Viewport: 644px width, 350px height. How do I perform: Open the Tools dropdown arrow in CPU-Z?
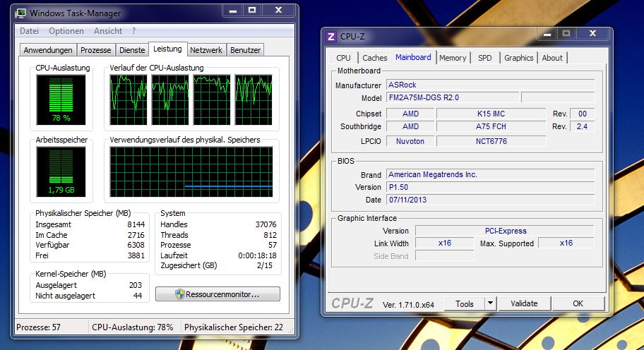click(490, 303)
